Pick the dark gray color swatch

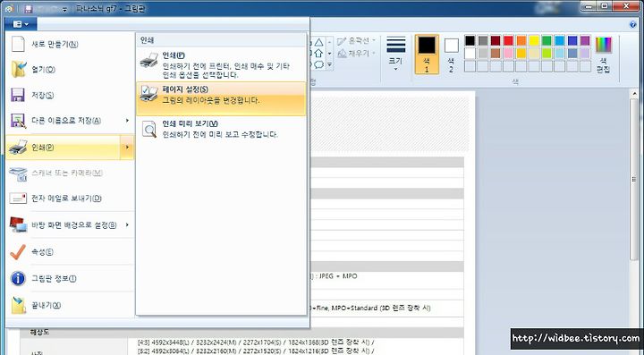[x=483, y=40]
